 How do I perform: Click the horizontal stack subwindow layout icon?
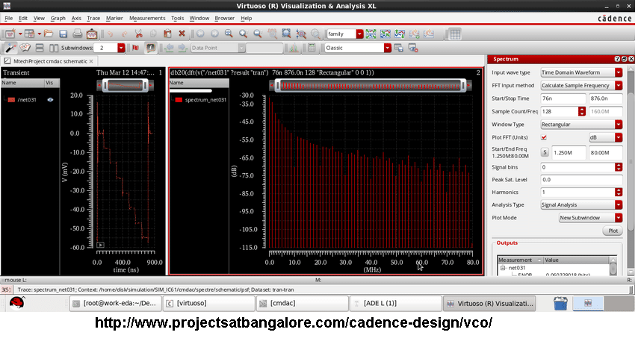click(40, 48)
